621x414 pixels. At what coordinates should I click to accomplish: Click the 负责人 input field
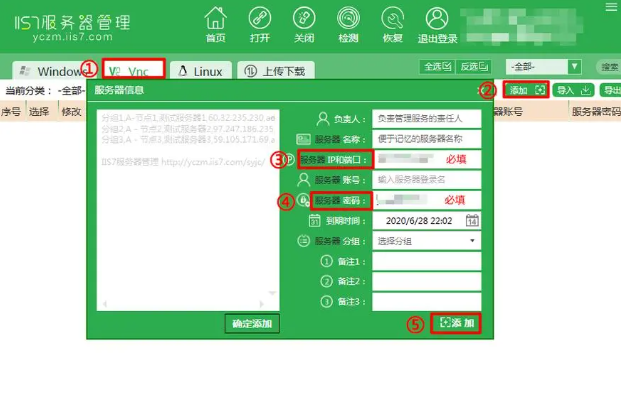[427, 118]
